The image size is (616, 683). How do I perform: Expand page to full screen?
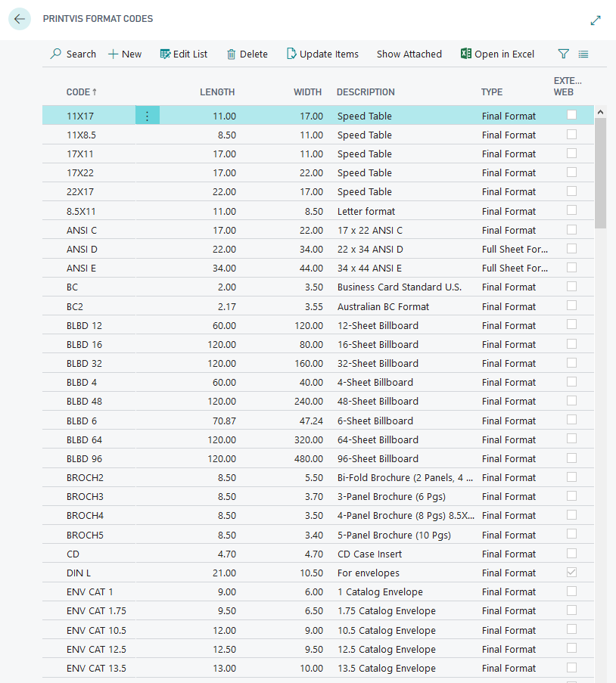(x=596, y=20)
